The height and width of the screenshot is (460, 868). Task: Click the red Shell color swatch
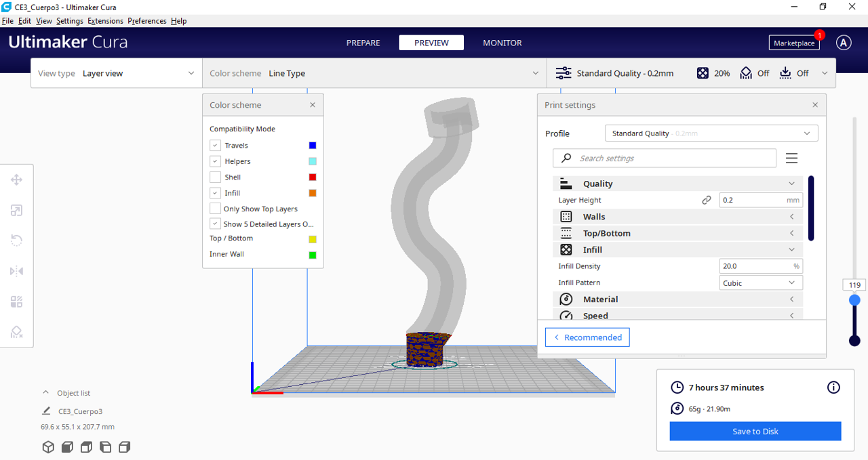pyautogui.click(x=313, y=177)
